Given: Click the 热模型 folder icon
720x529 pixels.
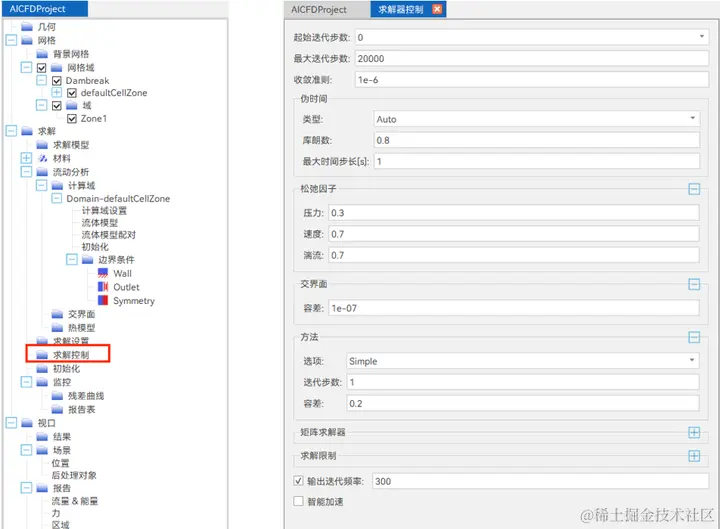Looking at the screenshot, I should pos(57,327).
